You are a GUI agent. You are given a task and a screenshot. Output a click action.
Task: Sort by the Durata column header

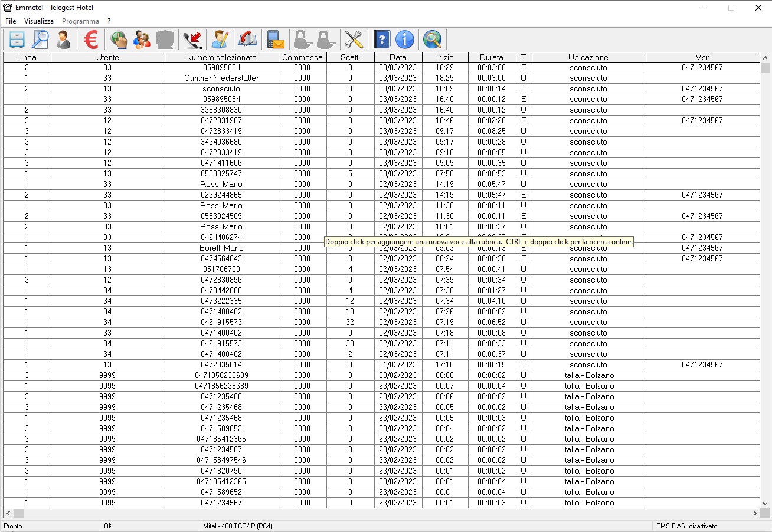point(492,57)
